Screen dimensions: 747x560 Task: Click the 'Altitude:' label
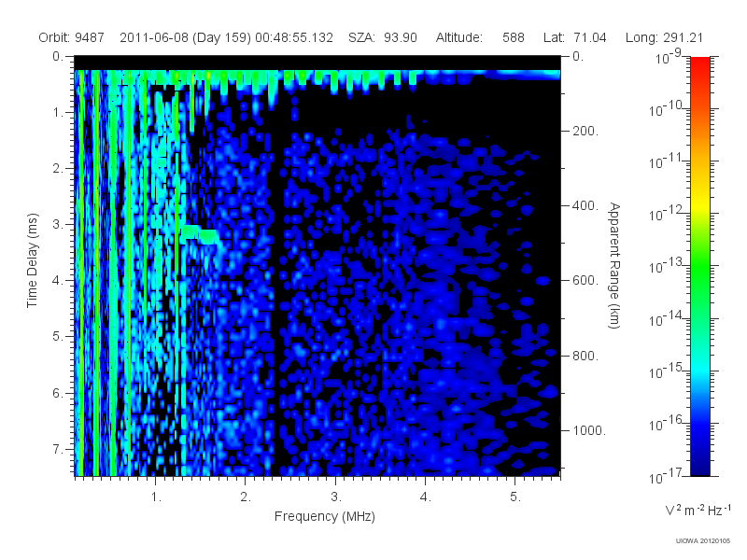(x=459, y=37)
